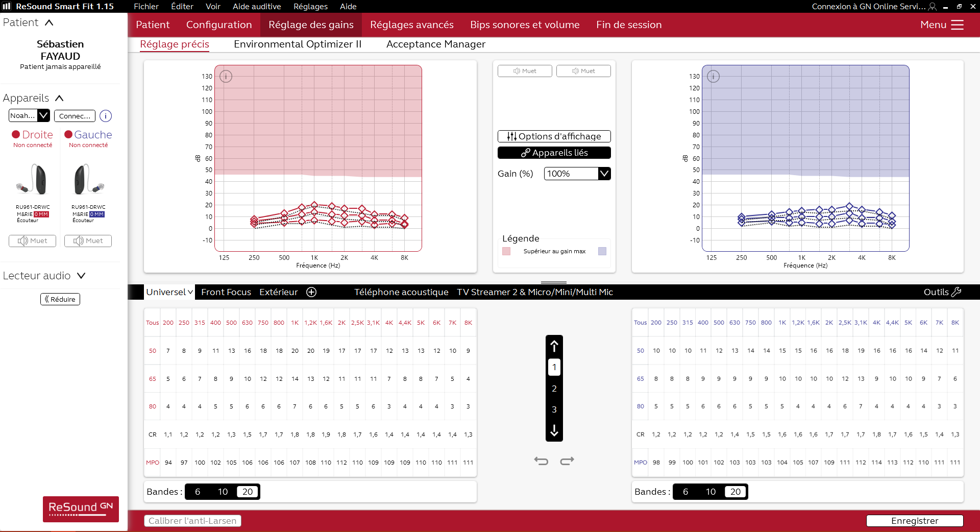Screen dimensions: 980x532
Task: Click the ReSound GN logo
Action: (x=81, y=509)
